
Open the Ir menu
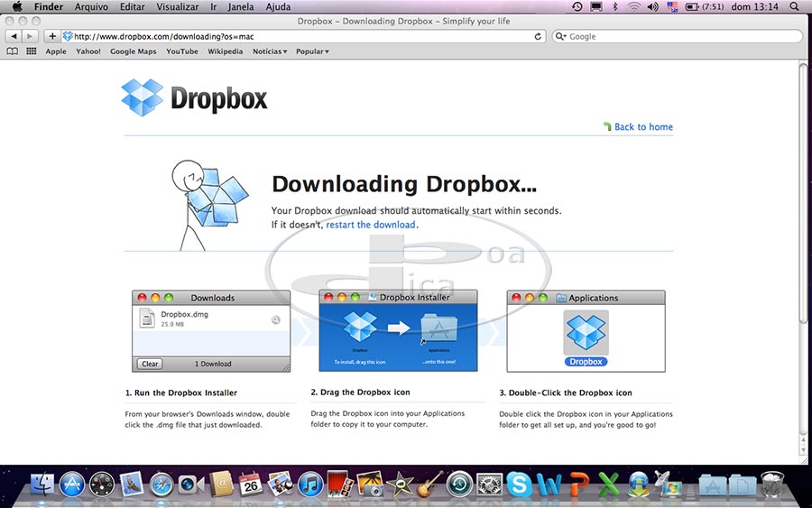click(x=213, y=6)
